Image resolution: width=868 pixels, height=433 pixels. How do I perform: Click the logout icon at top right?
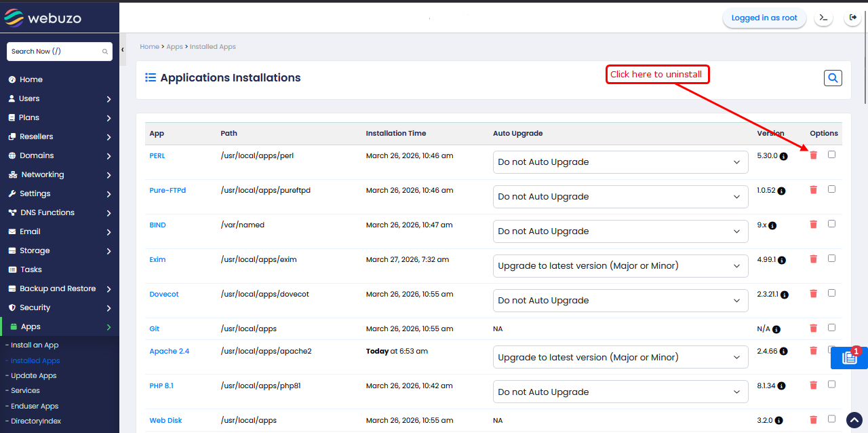[852, 18]
